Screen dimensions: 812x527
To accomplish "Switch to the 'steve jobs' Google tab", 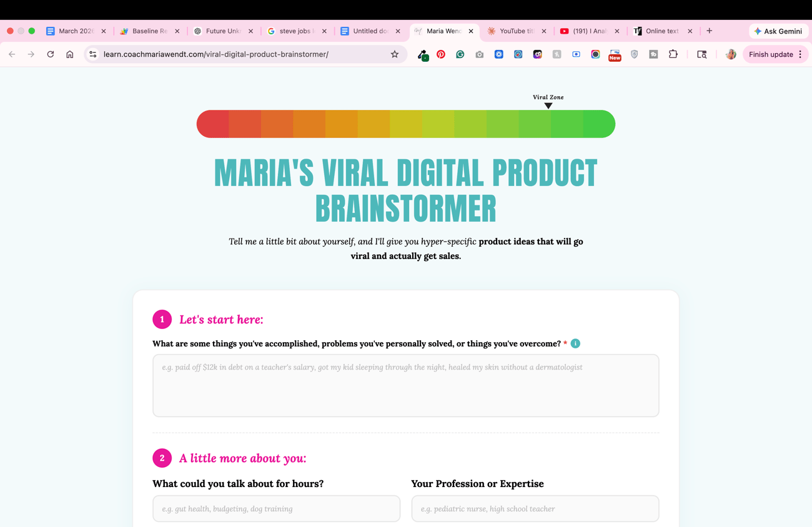I will point(296,31).
